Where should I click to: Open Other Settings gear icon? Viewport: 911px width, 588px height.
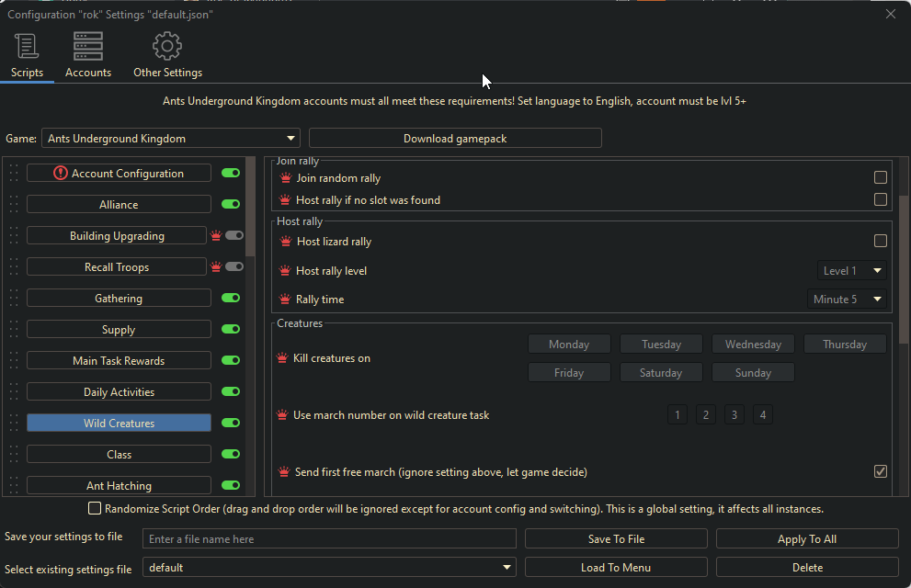click(167, 46)
